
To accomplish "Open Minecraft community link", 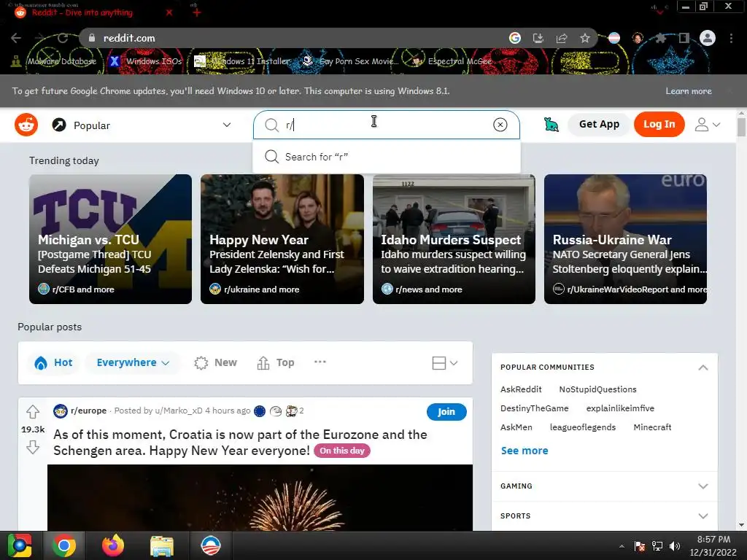I will tap(652, 427).
